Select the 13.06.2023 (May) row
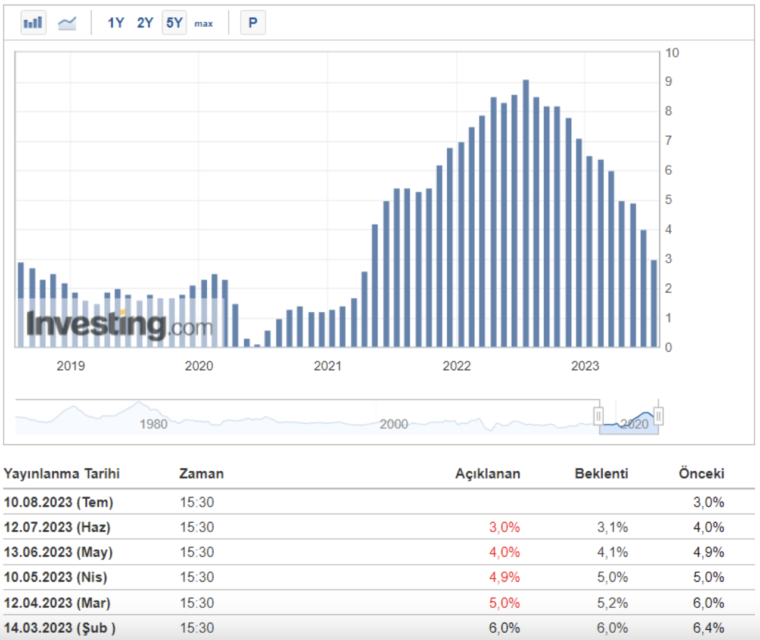Image resolution: width=760 pixels, height=640 pixels. coord(379,552)
